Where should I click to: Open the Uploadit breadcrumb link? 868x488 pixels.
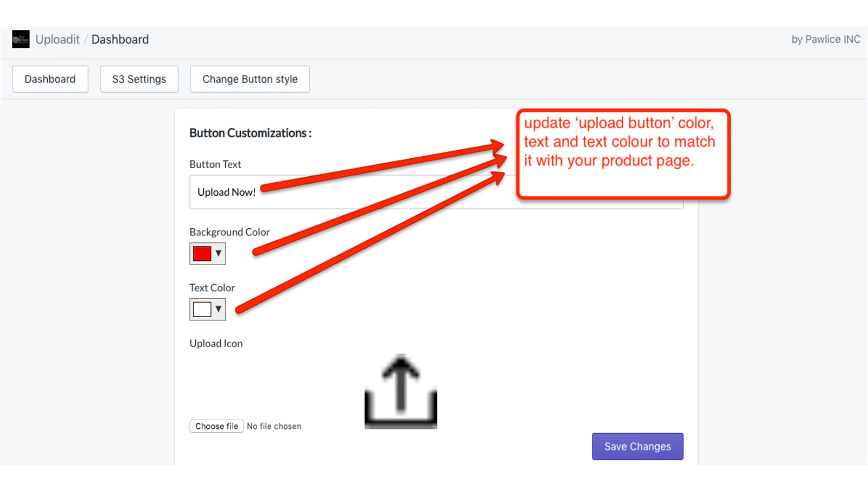coord(57,40)
